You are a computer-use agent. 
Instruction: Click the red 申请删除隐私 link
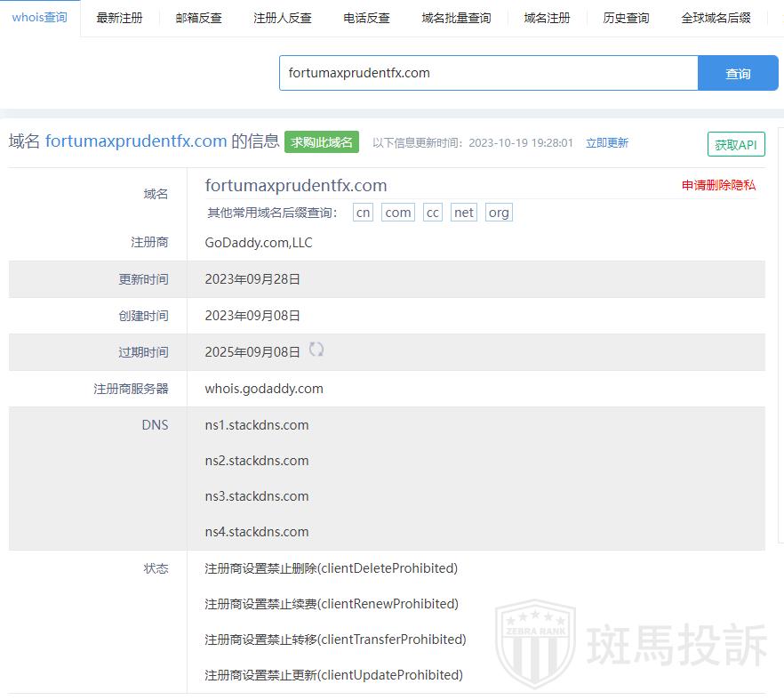tap(718, 185)
